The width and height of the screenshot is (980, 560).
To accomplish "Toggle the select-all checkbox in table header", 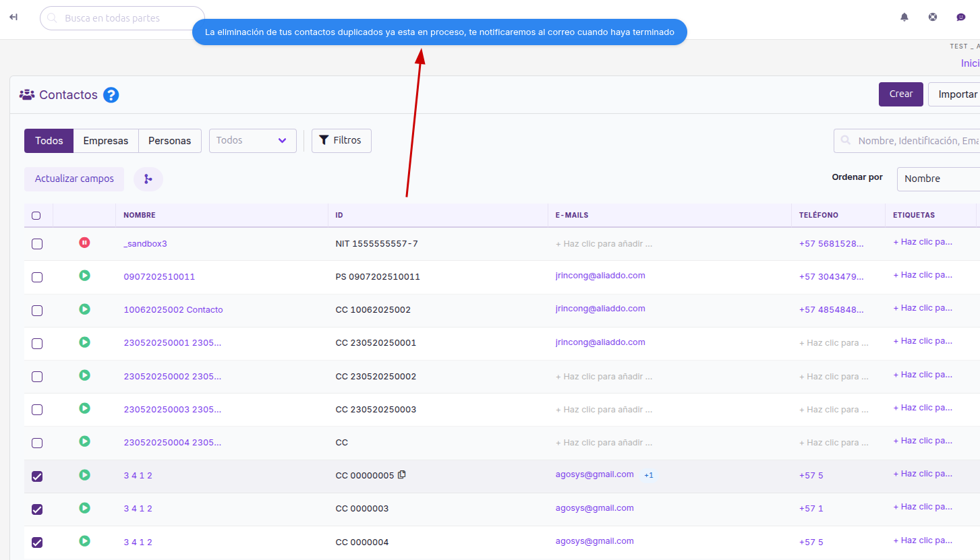I will pyautogui.click(x=36, y=216).
